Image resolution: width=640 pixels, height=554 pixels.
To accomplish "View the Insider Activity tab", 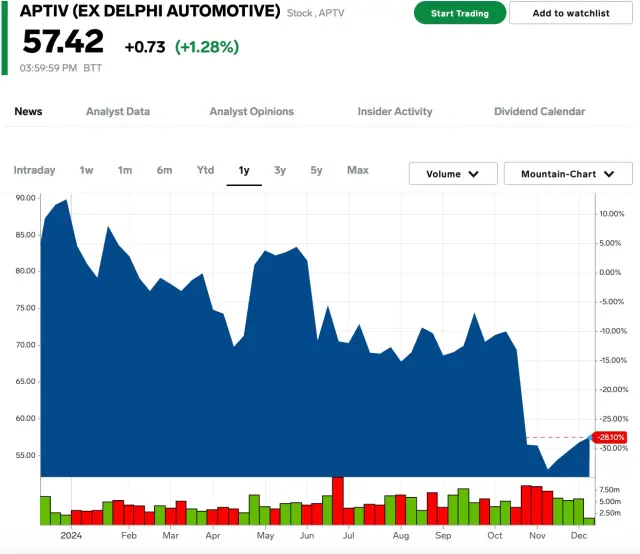I will coord(395,111).
